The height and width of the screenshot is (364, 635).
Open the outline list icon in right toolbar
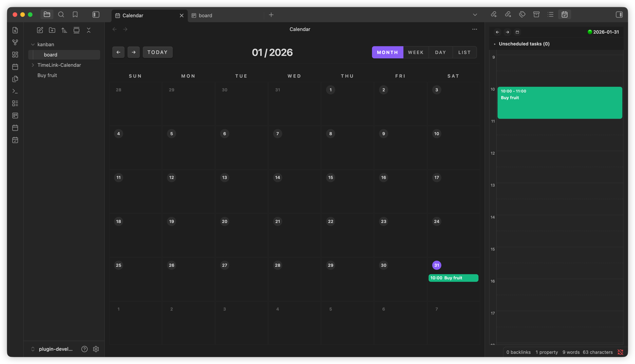coord(550,14)
